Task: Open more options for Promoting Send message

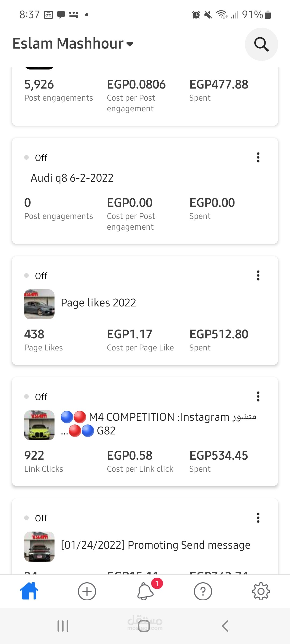Action: 258,518
